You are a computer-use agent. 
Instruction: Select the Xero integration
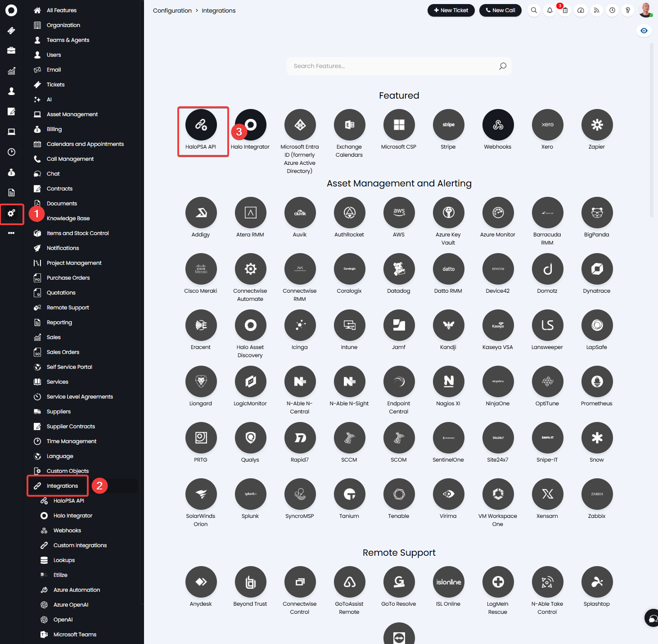[548, 125]
